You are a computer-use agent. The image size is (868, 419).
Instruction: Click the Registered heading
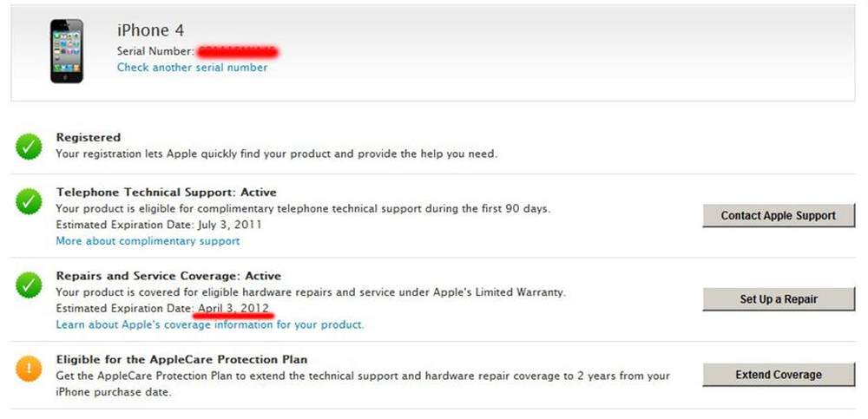pyautogui.click(x=88, y=137)
